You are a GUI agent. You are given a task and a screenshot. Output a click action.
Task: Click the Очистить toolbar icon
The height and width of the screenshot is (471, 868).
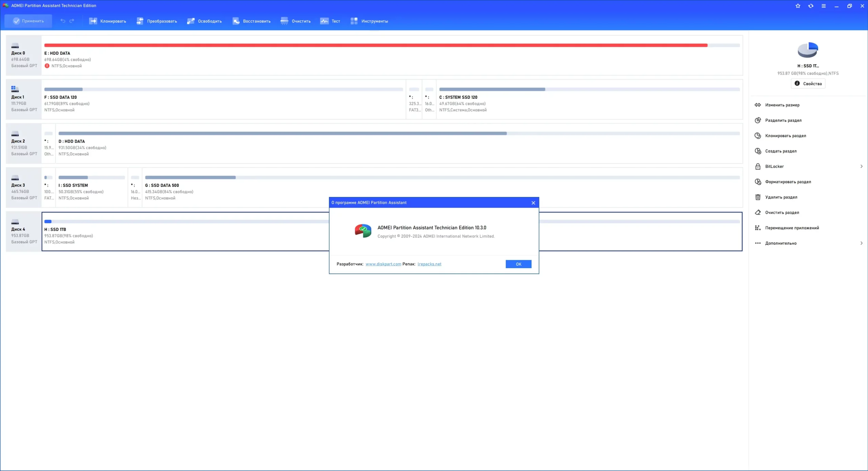[284, 21]
